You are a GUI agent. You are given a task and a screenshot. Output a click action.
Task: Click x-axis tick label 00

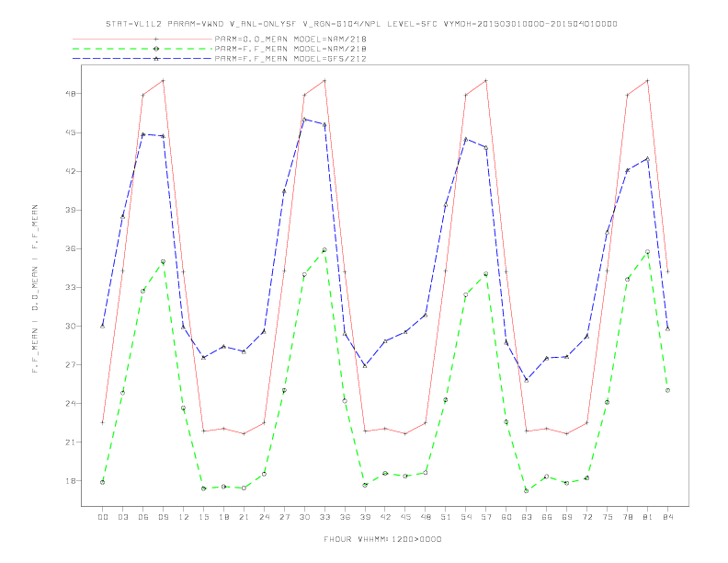tap(103, 517)
